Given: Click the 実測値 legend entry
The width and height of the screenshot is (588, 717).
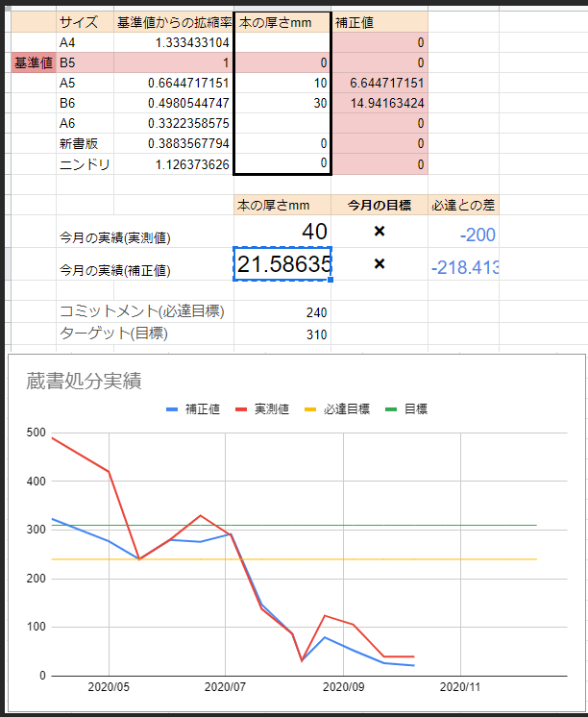Looking at the screenshot, I should pos(262,408).
